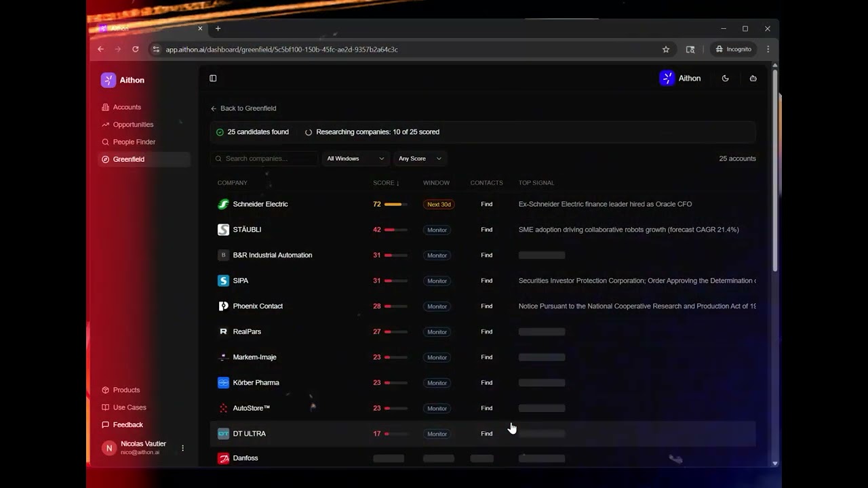The width and height of the screenshot is (868, 488).
Task: Reload the page in browser
Action: (x=136, y=49)
